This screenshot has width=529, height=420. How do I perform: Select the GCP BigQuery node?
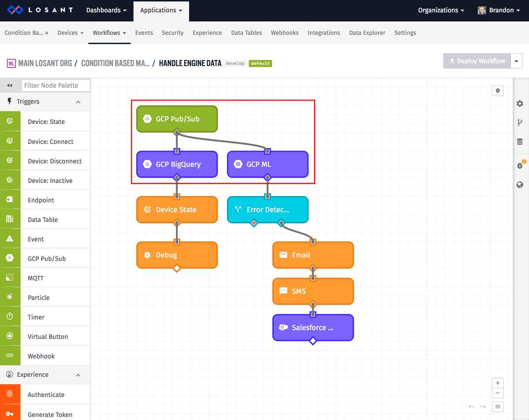[x=177, y=164]
